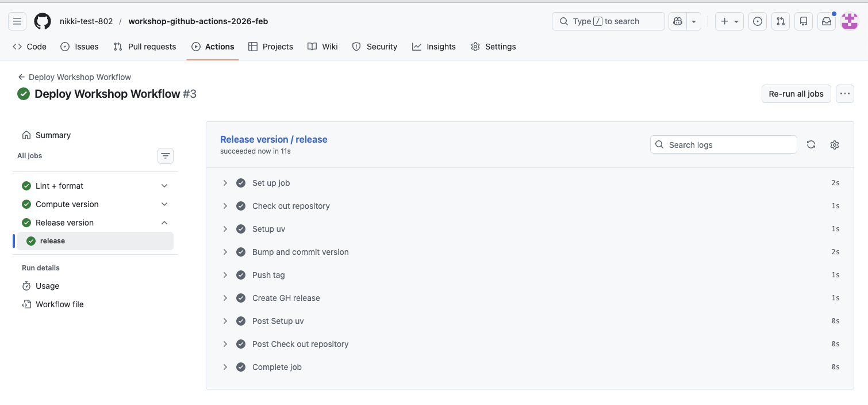Viewport: 868px width, 405px height.
Task: Click inside the Search logs field
Action: click(x=723, y=144)
